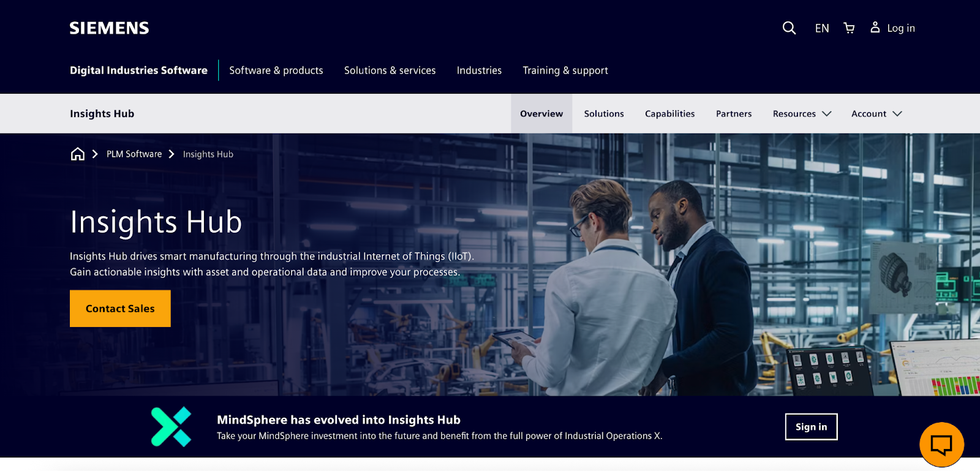
Task: Change language via EN selector
Action: [x=822, y=28]
